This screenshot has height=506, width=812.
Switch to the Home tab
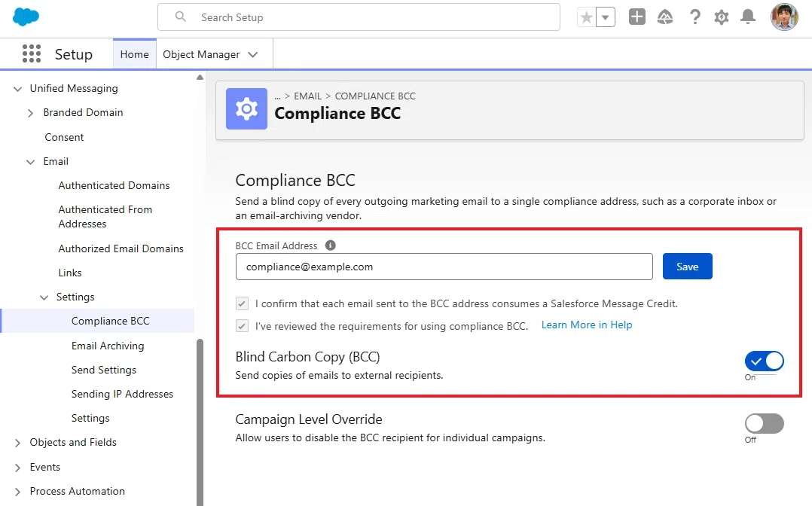(135, 54)
